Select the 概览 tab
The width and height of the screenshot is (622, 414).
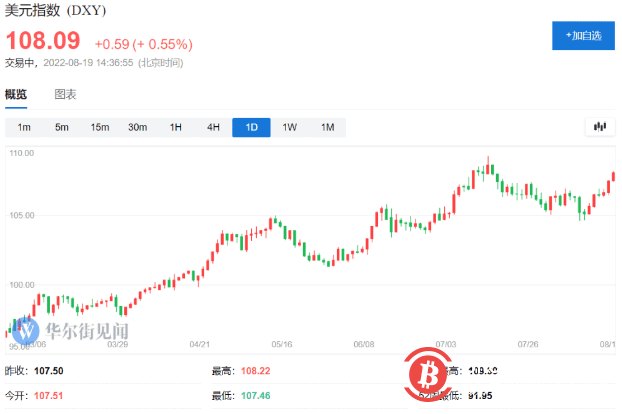click(16, 94)
